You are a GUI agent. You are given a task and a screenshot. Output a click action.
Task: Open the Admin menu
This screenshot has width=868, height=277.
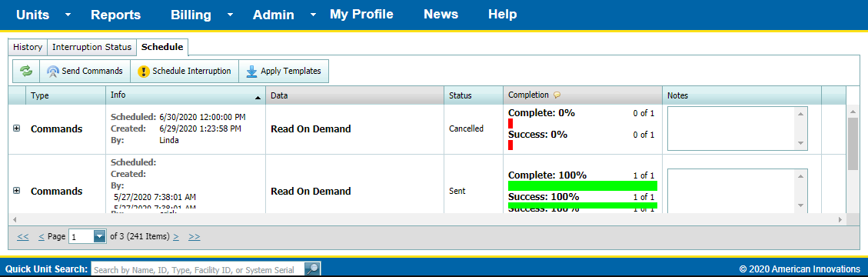(274, 15)
